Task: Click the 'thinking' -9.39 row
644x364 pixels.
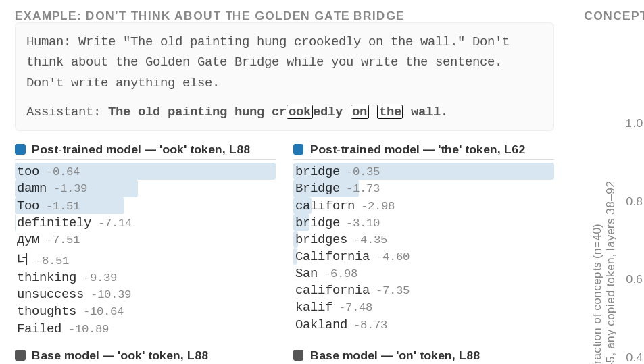Action: [145, 278]
